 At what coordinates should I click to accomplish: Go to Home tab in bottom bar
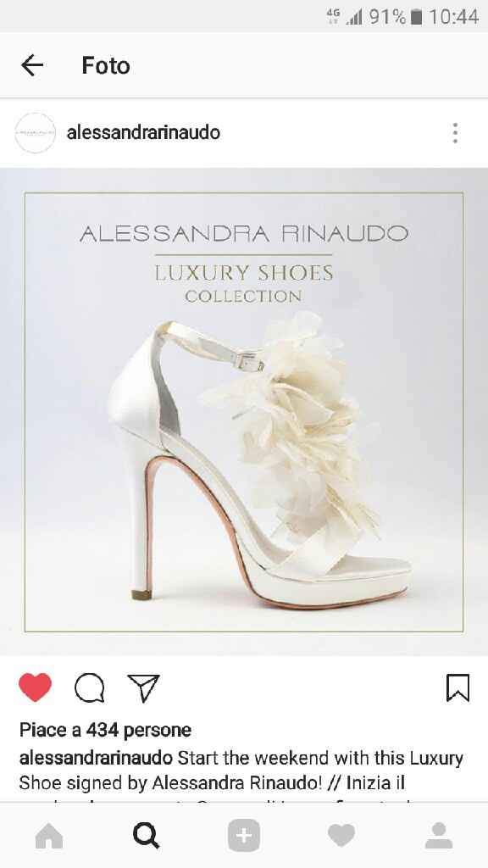tap(48, 836)
